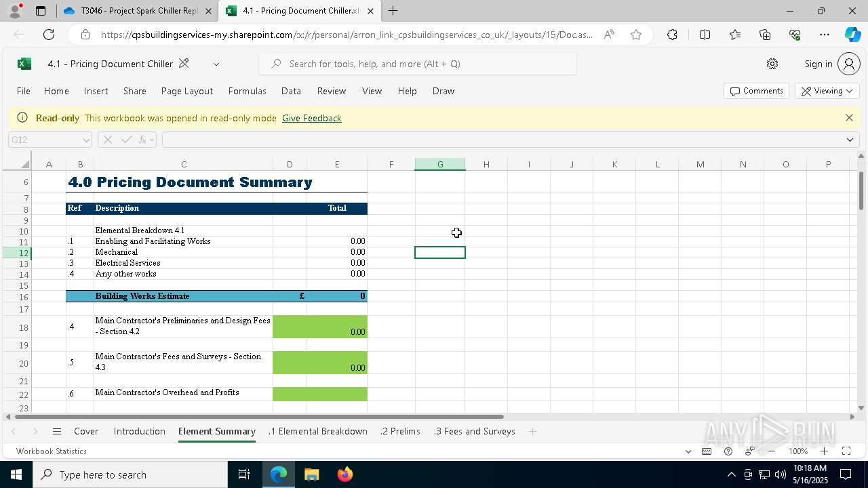The width and height of the screenshot is (868, 488).
Task: Click the volume icon in system tray
Action: (x=780, y=474)
